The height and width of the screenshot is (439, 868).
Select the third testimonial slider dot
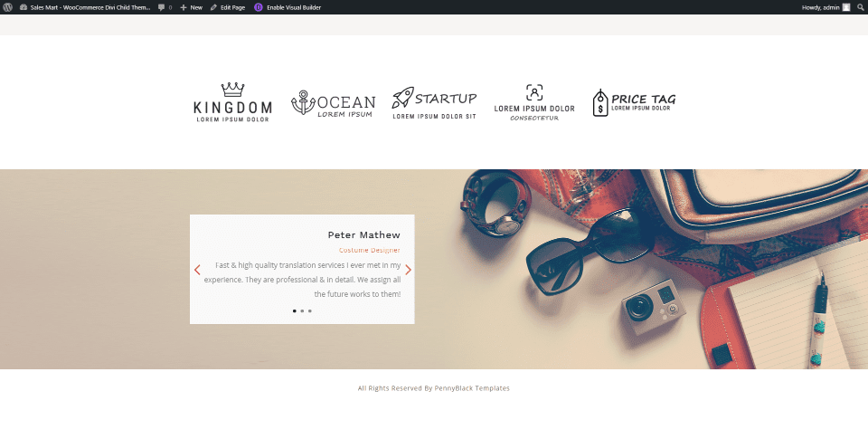click(x=310, y=311)
